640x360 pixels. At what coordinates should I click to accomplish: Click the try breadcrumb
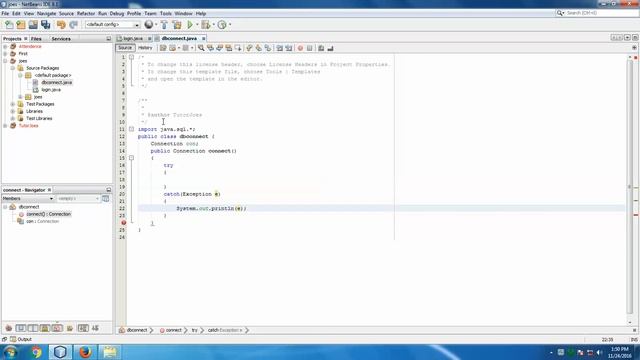195,330
